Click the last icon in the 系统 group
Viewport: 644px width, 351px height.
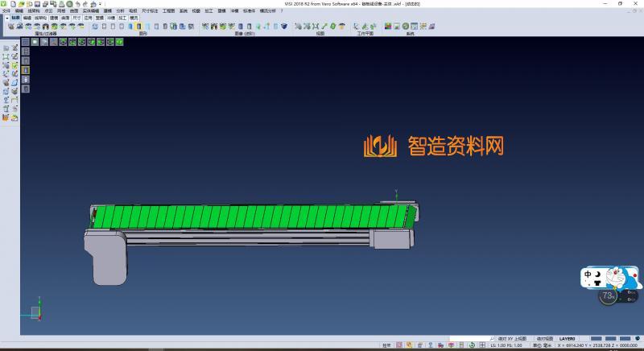(x=431, y=27)
